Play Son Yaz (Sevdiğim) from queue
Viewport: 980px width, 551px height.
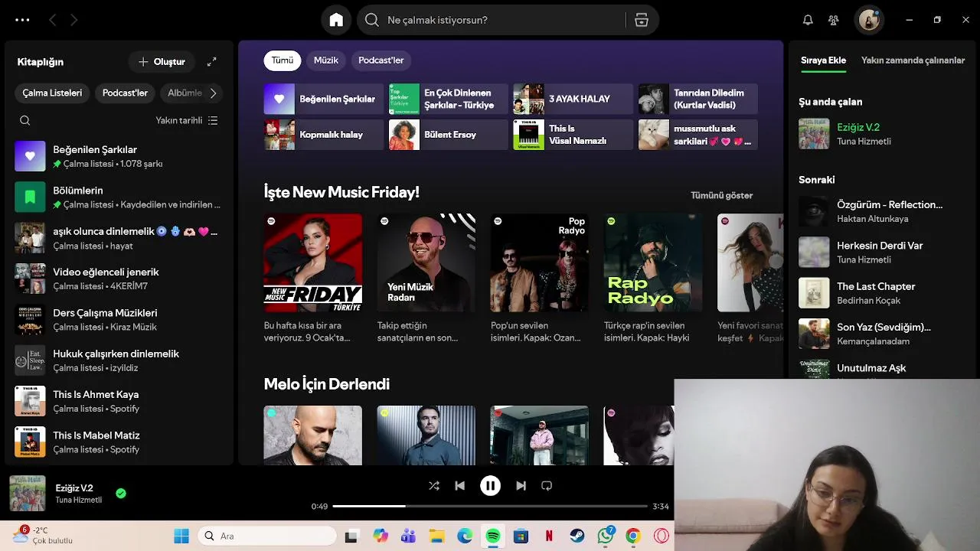pyautogui.click(x=880, y=334)
